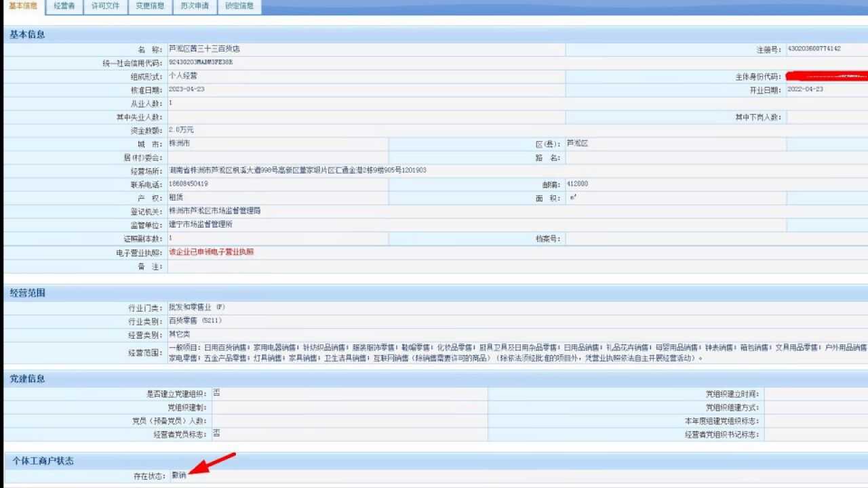Click the industry value 批发和零售业 (F)
This screenshot has width=868, height=488.
point(197,307)
